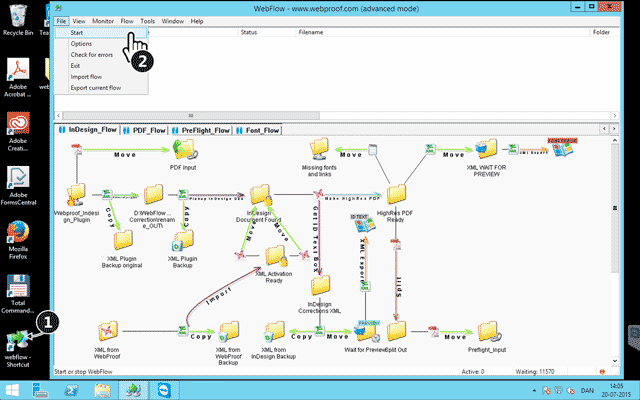Select Missing fonts and links folder node
This screenshot has width=640, height=400.
tap(319, 149)
